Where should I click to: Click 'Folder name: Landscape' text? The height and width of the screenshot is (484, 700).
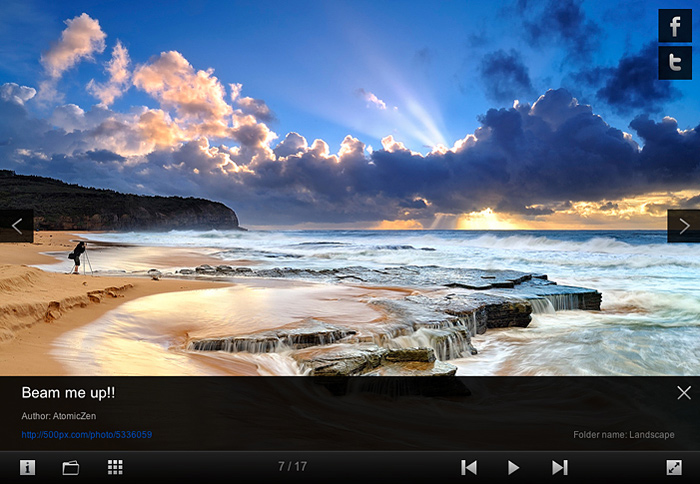(x=624, y=434)
